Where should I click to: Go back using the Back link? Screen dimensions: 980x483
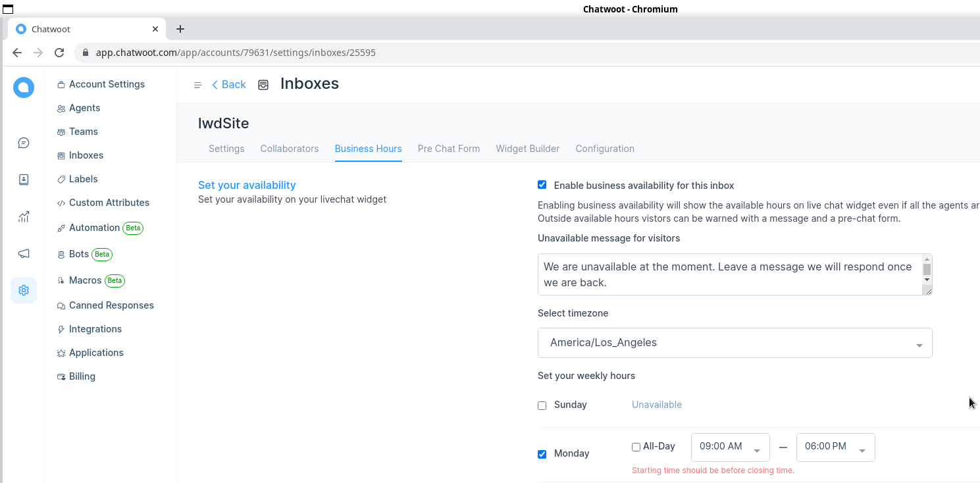point(228,84)
